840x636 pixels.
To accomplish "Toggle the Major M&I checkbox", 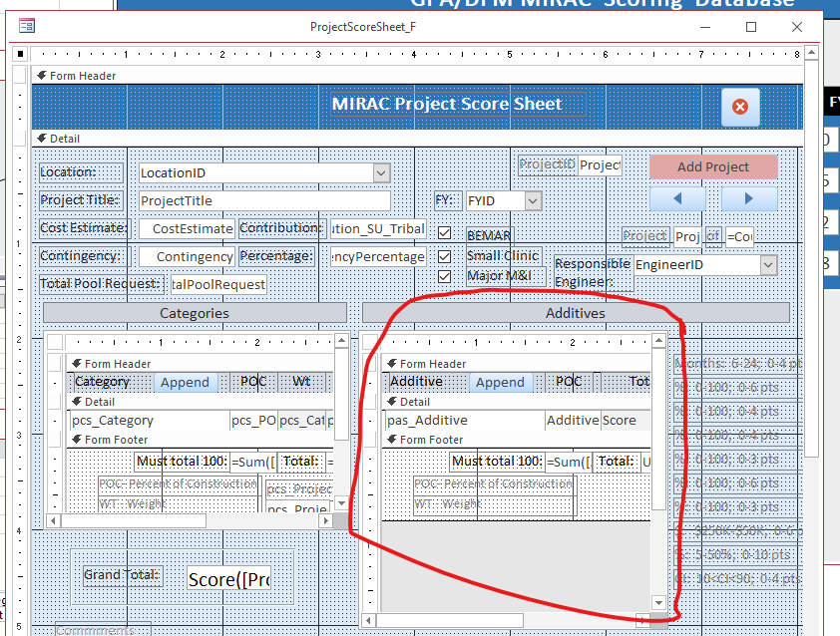I will tap(444, 277).
